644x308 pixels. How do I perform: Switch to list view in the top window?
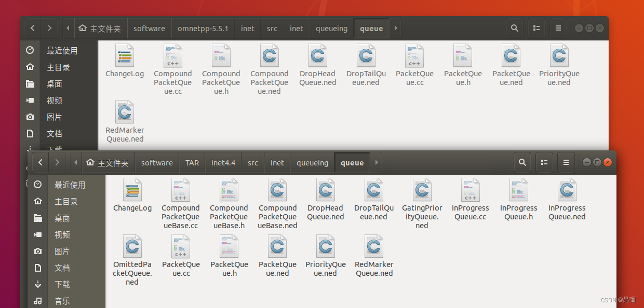pyautogui.click(x=536, y=29)
